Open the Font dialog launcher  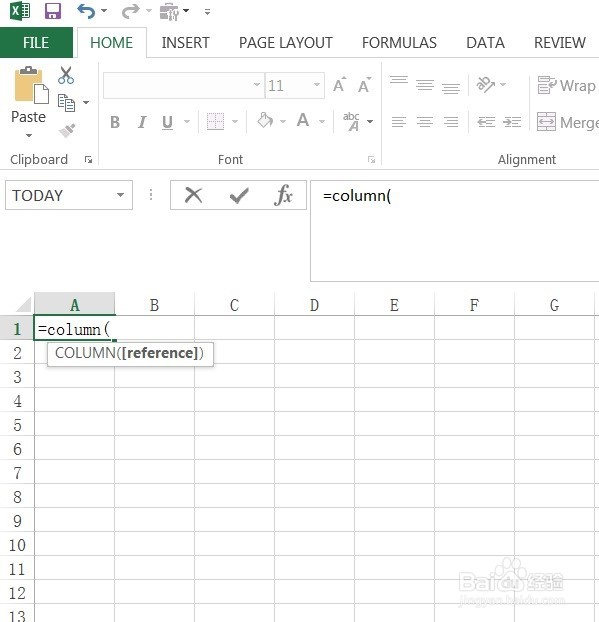click(x=371, y=160)
